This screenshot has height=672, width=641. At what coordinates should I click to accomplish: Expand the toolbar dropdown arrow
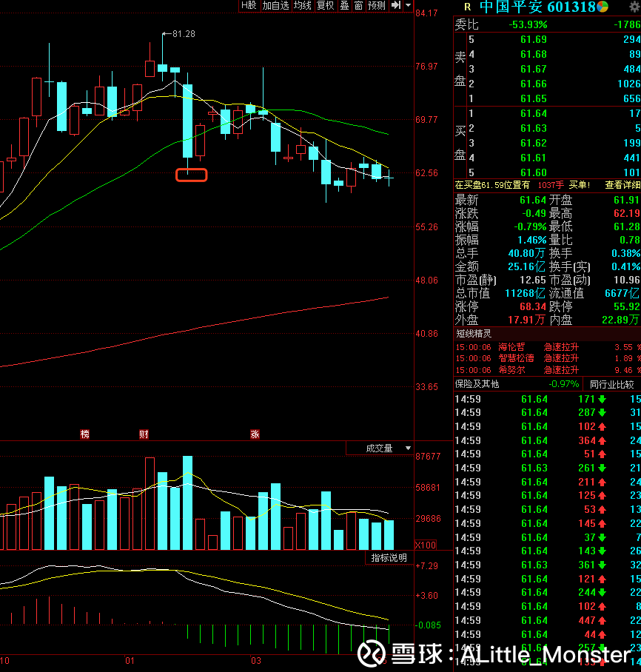point(408,5)
